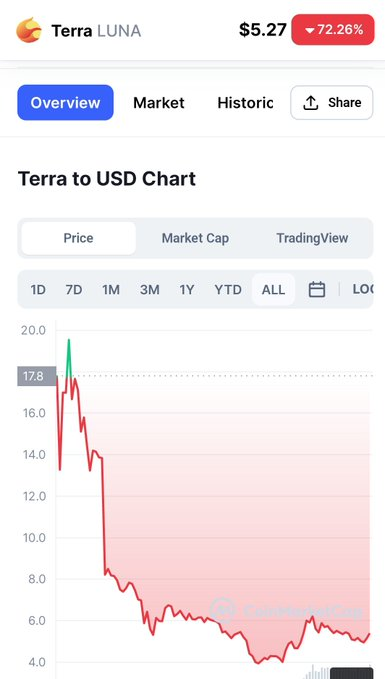
Task: Select the YTD time range
Action: (228, 290)
